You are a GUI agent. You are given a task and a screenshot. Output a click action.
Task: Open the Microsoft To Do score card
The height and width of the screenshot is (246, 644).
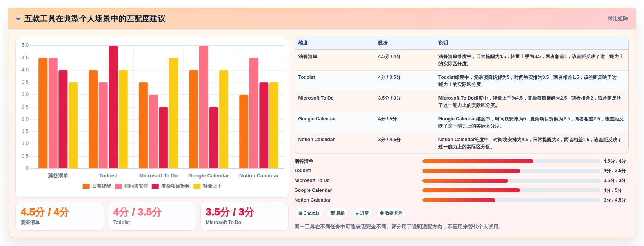click(x=244, y=216)
